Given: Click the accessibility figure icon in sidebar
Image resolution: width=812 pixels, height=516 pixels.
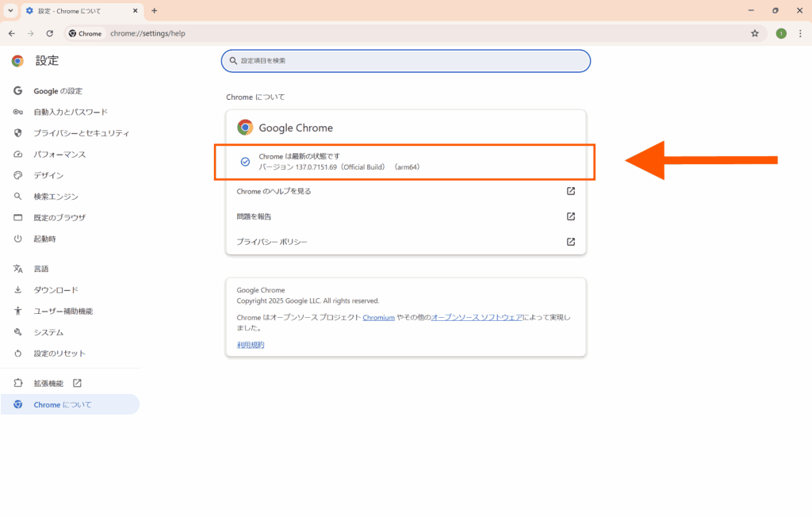Looking at the screenshot, I should point(17,311).
